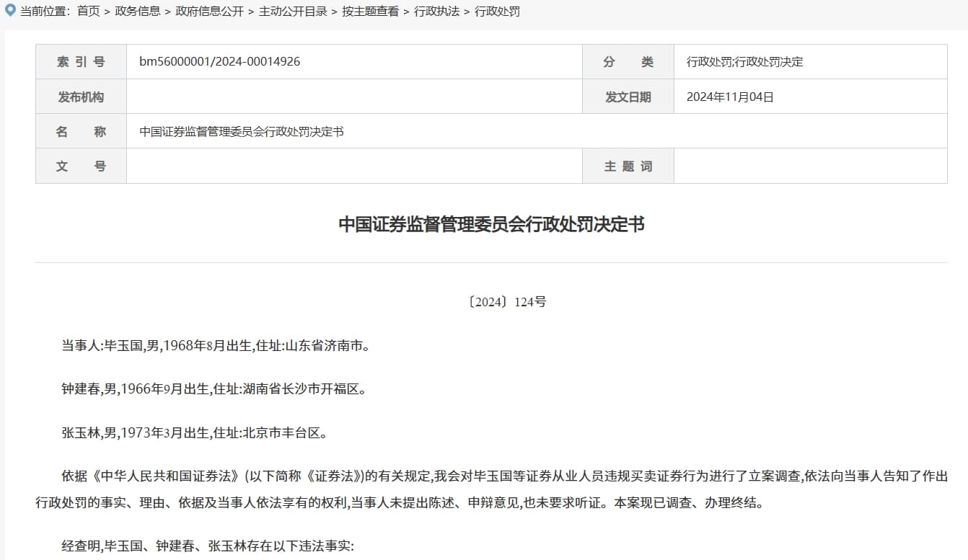Click the paragraph about party 毕玉国
The image size is (968, 560).
(216, 346)
